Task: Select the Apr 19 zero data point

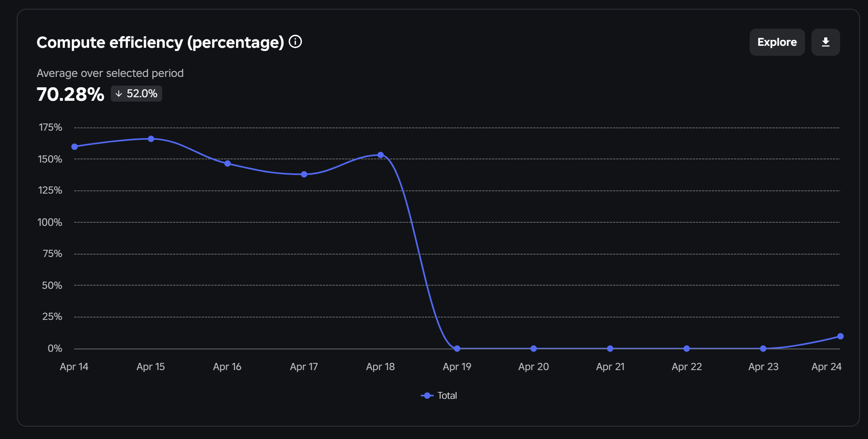Action: 457,349
